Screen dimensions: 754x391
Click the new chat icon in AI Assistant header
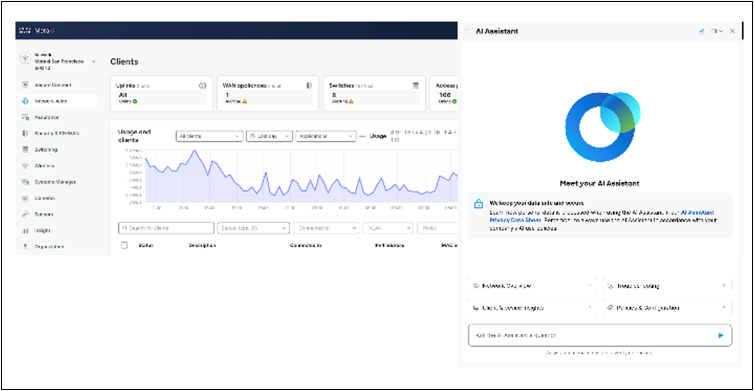[x=702, y=31]
